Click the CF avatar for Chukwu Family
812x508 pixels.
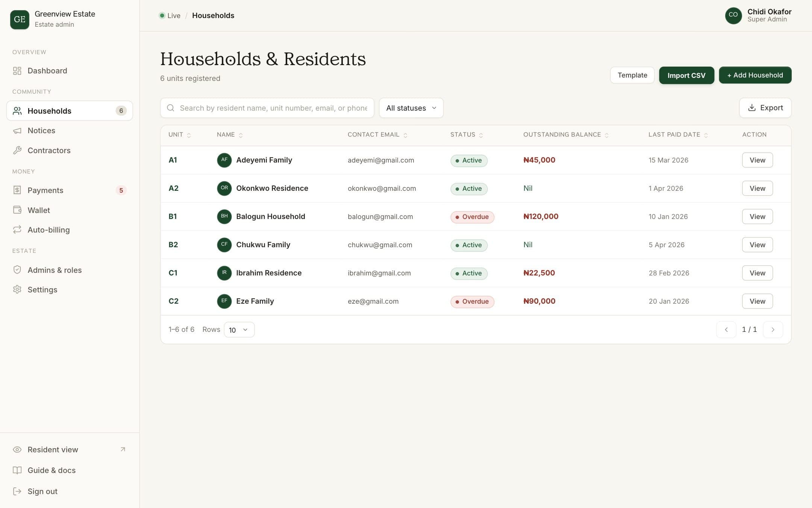click(x=224, y=245)
